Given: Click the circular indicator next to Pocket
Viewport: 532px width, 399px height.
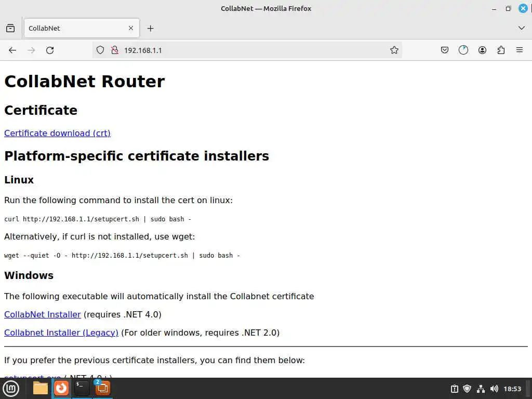Looking at the screenshot, I should coord(463,50).
